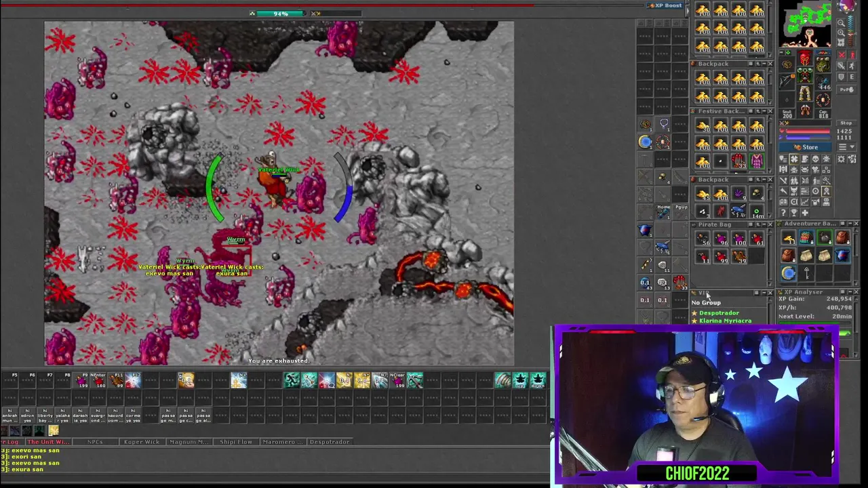Viewport: 868px width, 488px height.
Task: Select the blue orb in Adventurer Ba... container
Action: [x=789, y=273]
